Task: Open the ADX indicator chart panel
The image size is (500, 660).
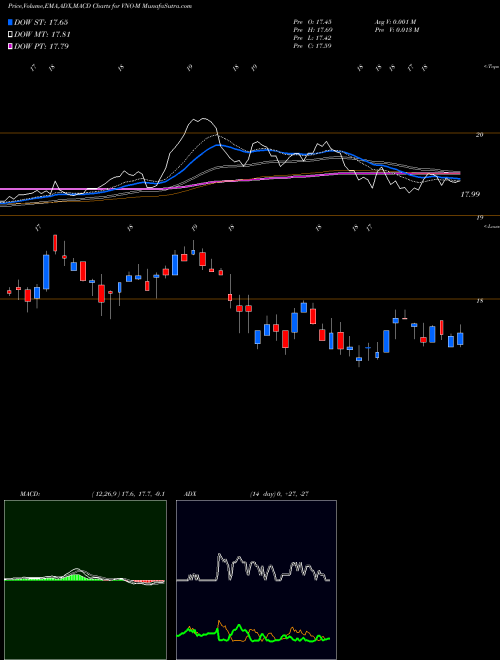Action: [256, 580]
